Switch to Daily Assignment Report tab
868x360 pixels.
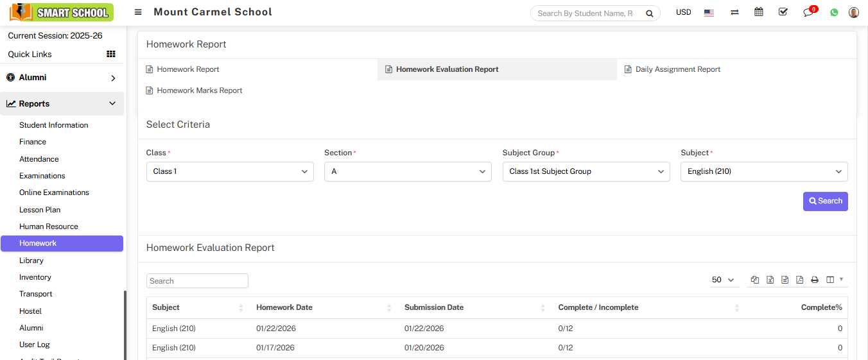[677, 69]
